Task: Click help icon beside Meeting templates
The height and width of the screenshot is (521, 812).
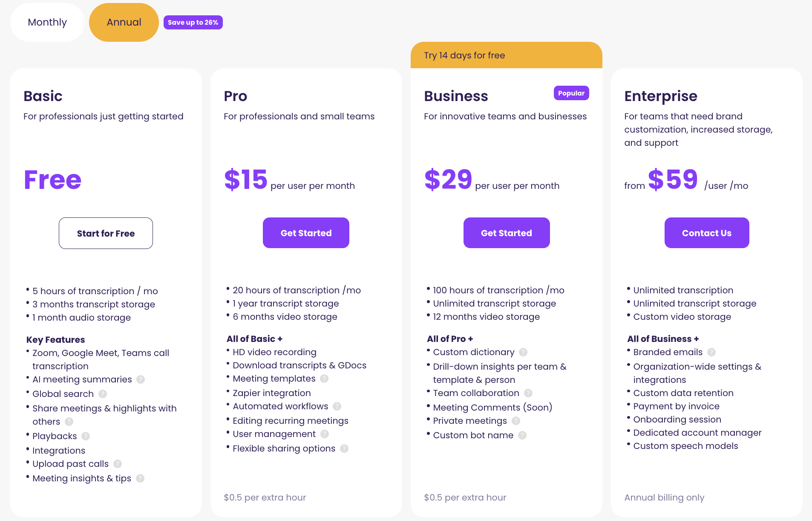Action: [x=324, y=379]
